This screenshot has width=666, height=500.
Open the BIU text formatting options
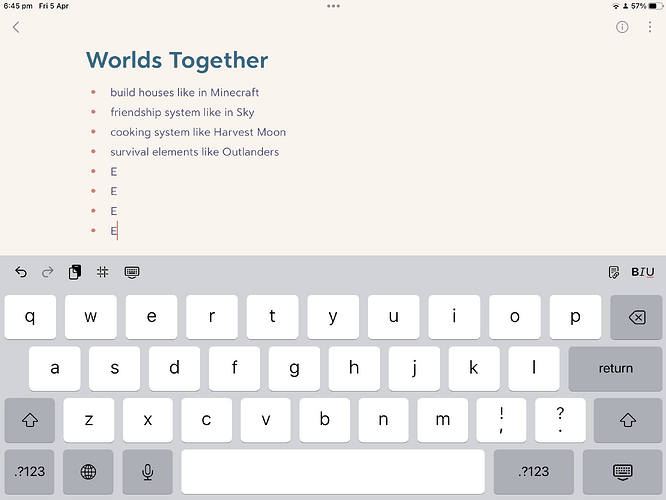[643, 272]
